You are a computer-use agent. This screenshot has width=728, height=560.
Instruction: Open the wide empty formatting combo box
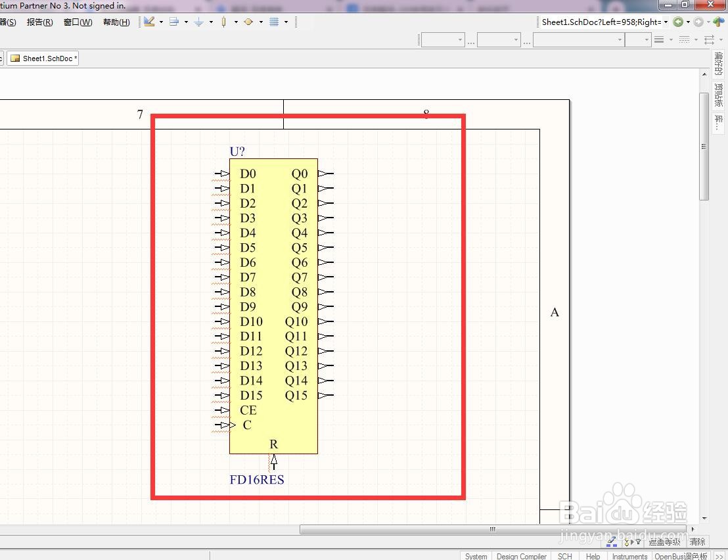(x=578, y=40)
